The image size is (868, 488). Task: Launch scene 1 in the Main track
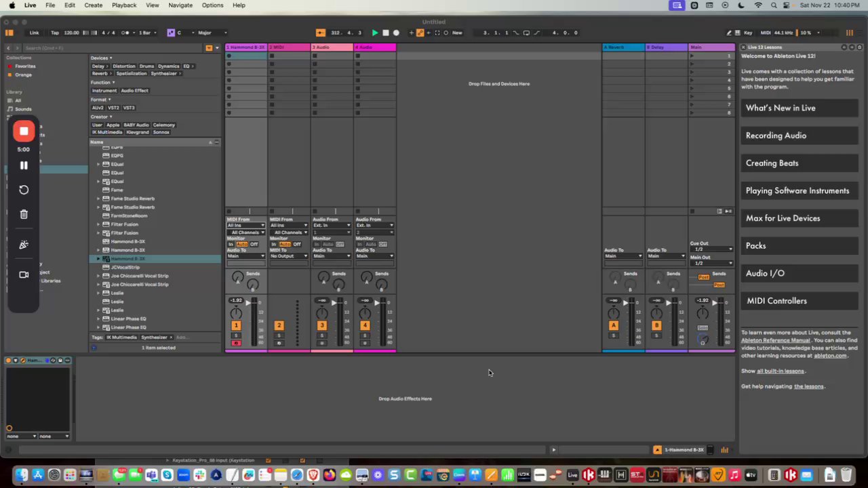point(692,56)
